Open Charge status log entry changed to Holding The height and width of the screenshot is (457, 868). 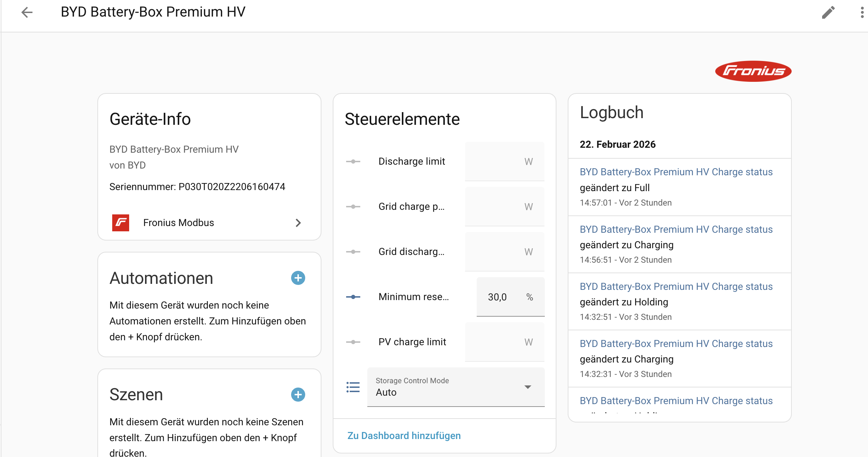[x=676, y=286]
